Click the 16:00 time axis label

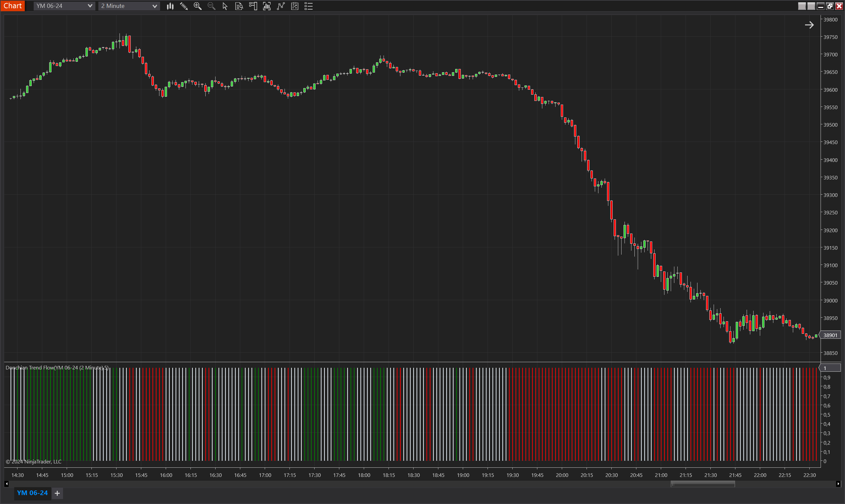coord(166,475)
